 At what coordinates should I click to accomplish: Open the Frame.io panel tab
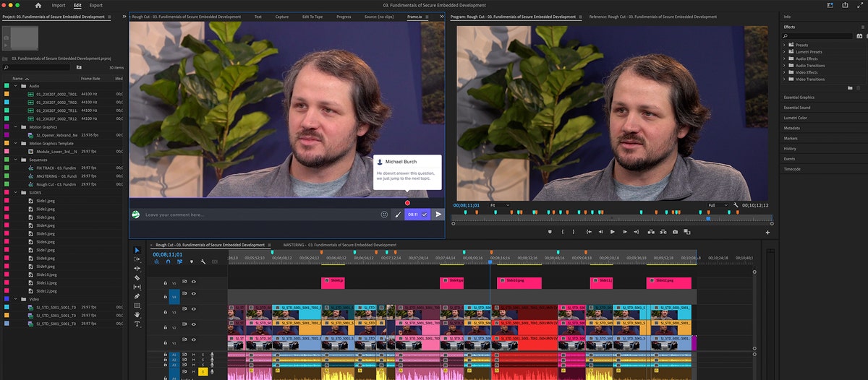(414, 16)
